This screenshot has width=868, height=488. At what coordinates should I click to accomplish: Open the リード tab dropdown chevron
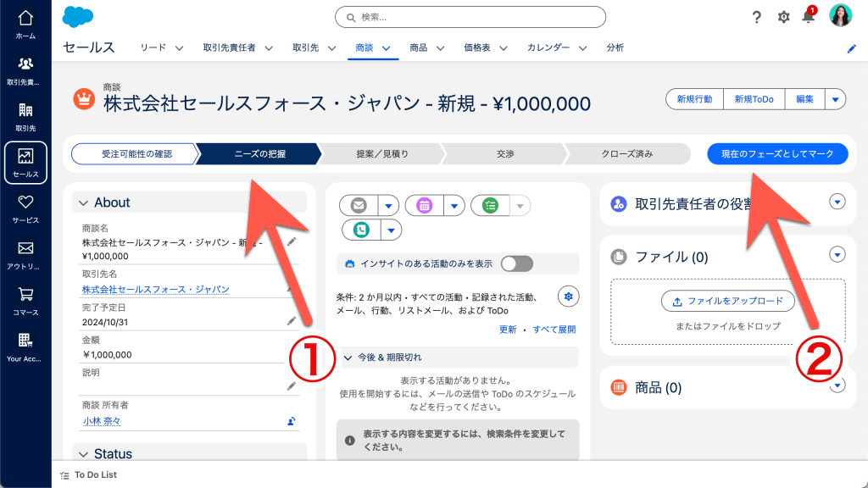180,48
